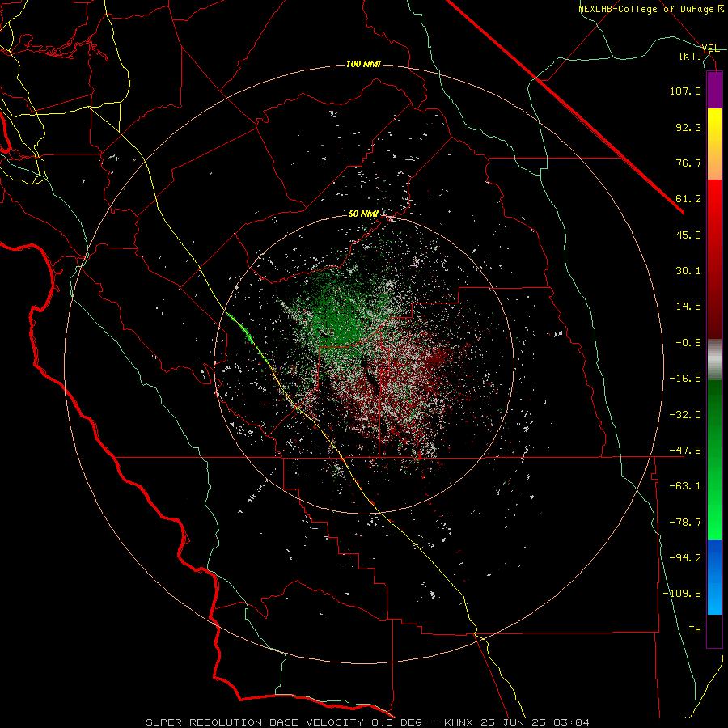The image size is (728, 728).
Task: Click the 30.1 velocity scale value
Action: (x=688, y=271)
